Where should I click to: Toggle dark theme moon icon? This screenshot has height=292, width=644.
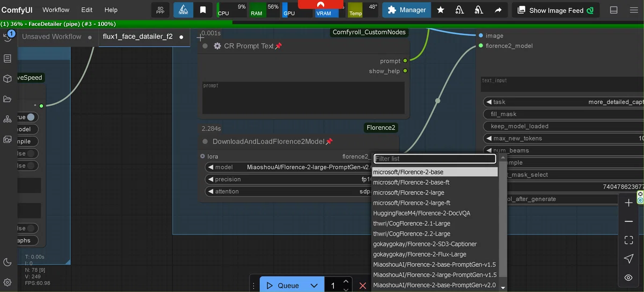(8, 262)
